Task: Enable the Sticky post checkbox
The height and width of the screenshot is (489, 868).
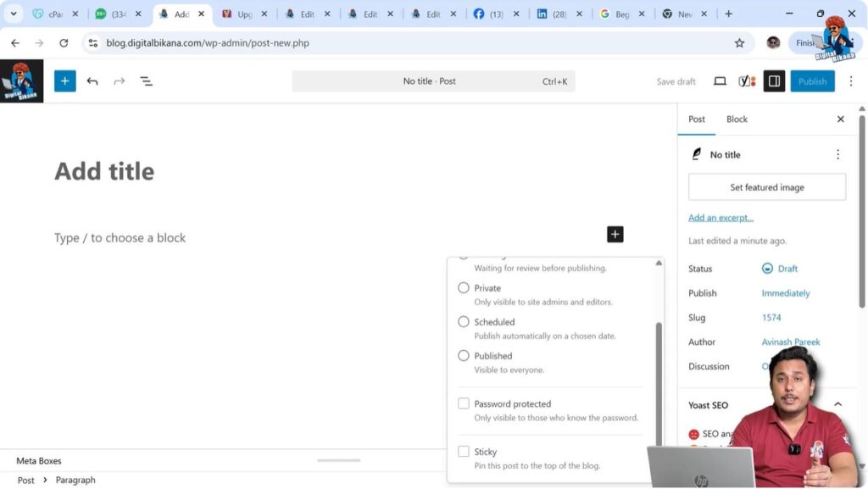Action: [x=464, y=452]
